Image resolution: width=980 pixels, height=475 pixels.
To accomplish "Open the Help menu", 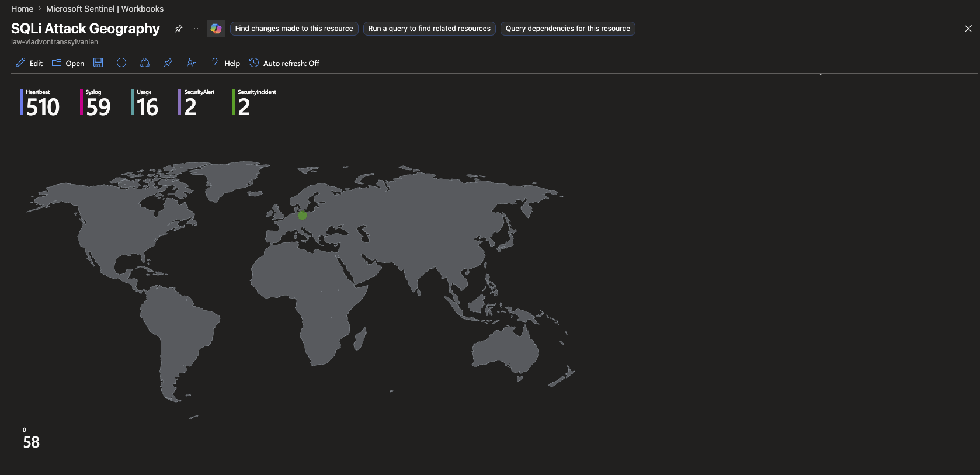I will coord(225,63).
